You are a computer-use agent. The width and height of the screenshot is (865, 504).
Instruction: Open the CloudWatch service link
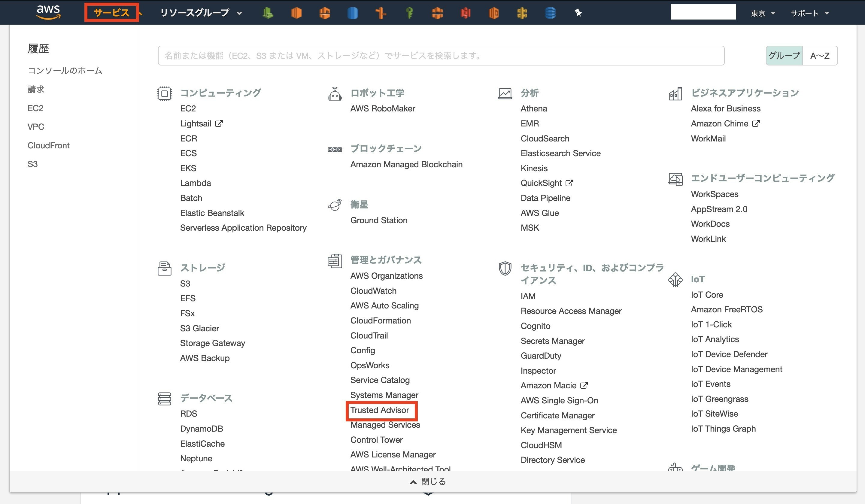pyautogui.click(x=373, y=291)
